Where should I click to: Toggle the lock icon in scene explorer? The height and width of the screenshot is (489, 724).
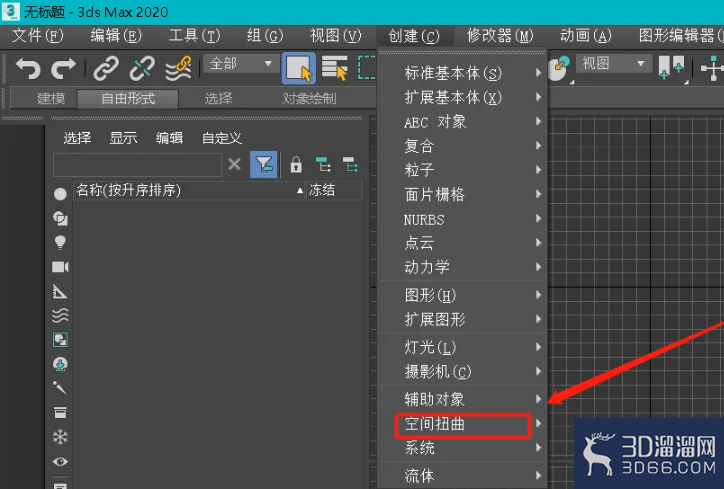pyautogui.click(x=296, y=164)
